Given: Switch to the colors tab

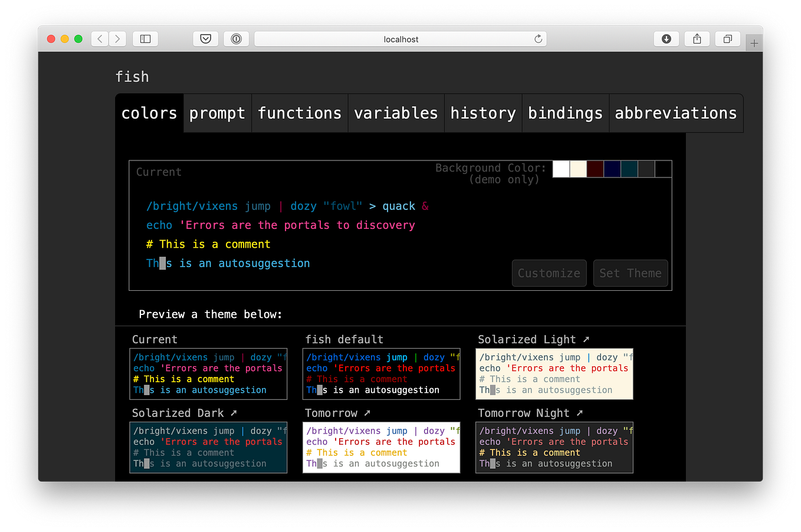Looking at the screenshot, I should tap(149, 113).
